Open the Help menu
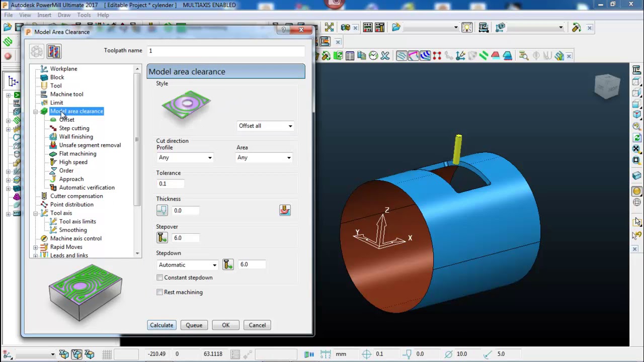The width and height of the screenshot is (644, 362). (x=103, y=15)
